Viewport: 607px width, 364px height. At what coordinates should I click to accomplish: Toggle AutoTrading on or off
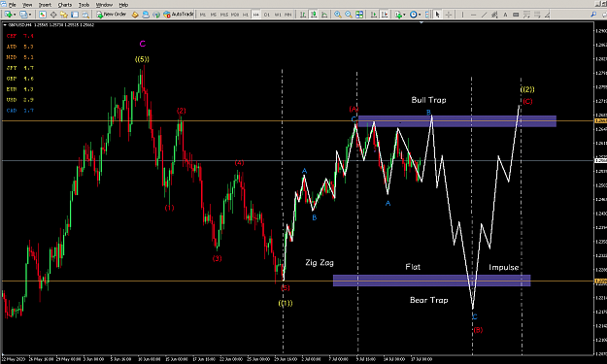(178, 15)
